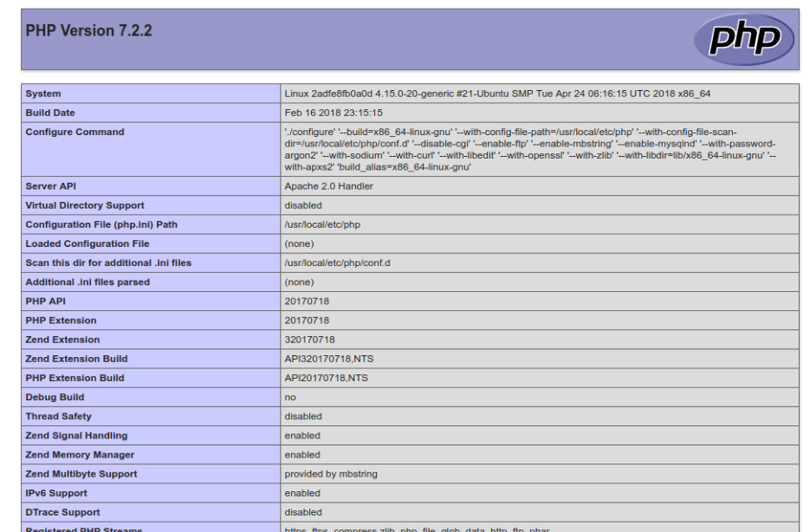Select the './configure' command text
Screen dimensions: 810x532
pos(530,149)
